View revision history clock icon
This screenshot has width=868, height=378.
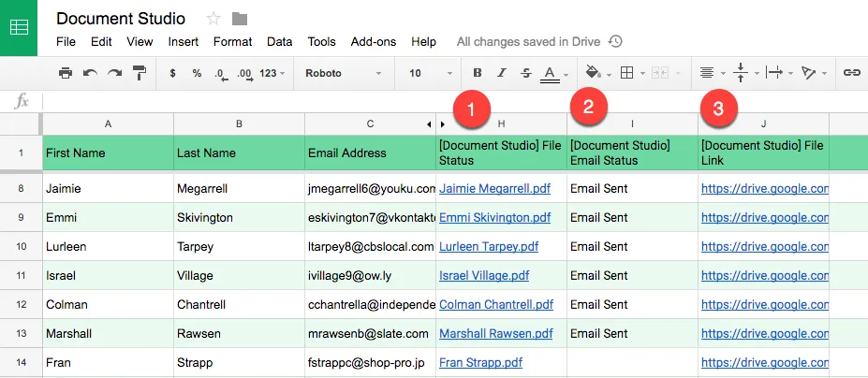click(615, 41)
